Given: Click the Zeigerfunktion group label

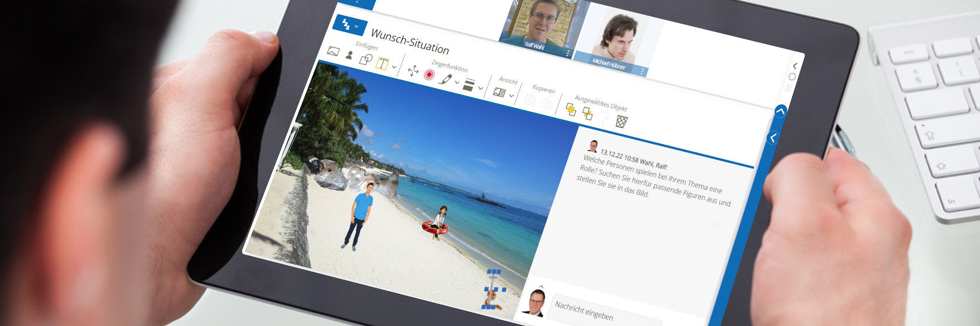Looking at the screenshot, I should tap(449, 66).
